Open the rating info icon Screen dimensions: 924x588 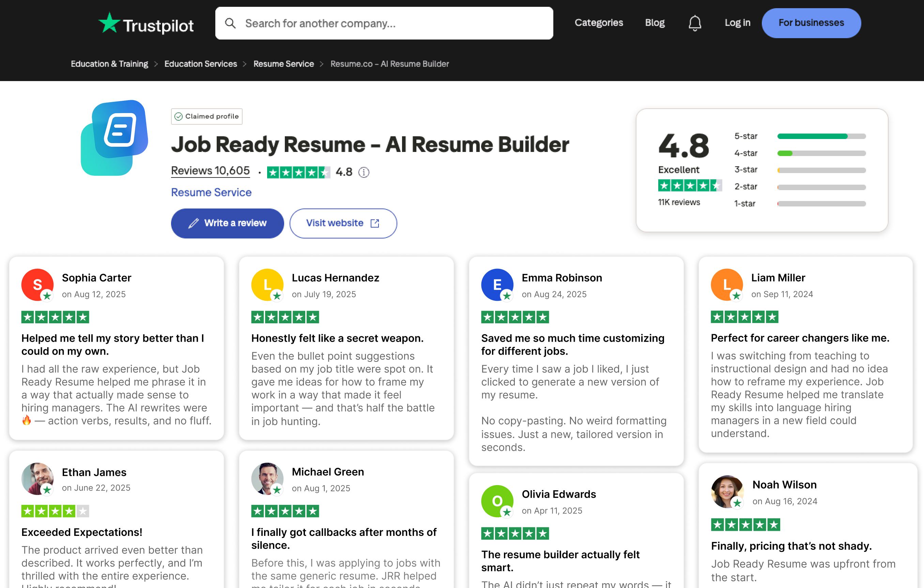(364, 172)
